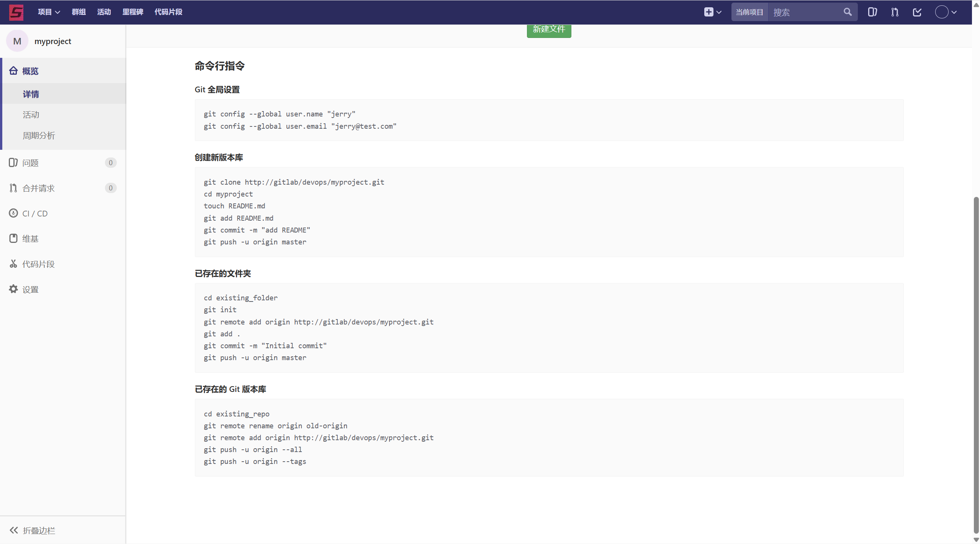Click the search magnifier icon
The width and height of the screenshot is (980, 544).
coord(847,12)
